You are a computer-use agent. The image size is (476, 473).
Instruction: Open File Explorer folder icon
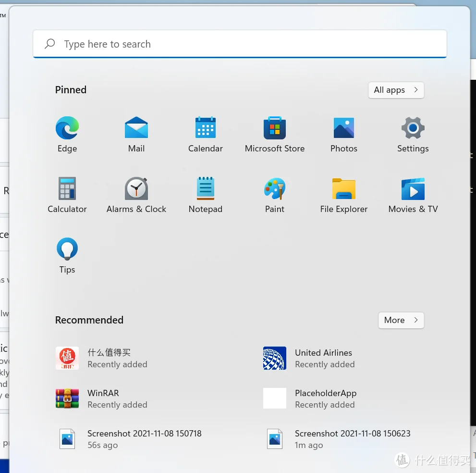[x=343, y=195]
